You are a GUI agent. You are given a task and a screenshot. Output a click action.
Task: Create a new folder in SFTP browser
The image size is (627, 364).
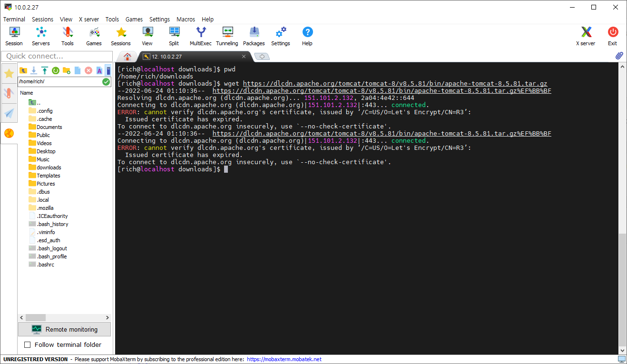pos(67,70)
